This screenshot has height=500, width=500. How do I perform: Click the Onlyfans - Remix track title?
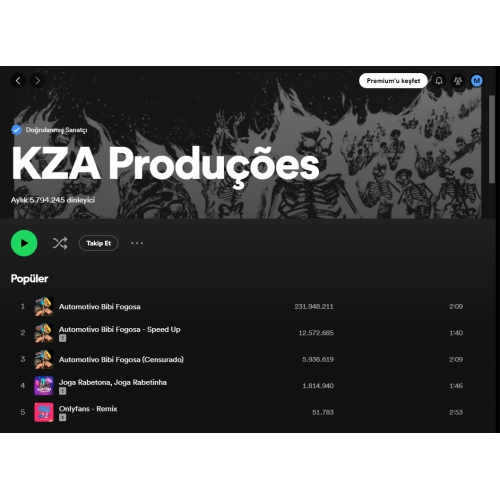pyautogui.click(x=88, y=409)
